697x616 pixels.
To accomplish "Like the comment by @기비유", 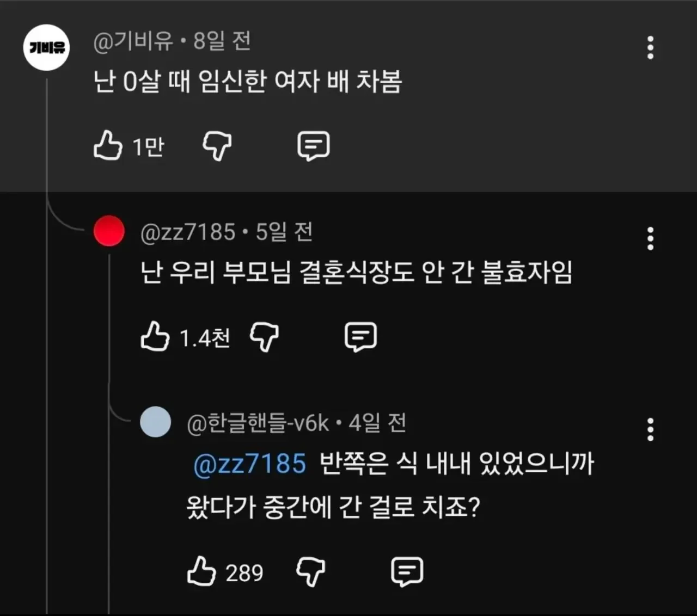I will point(108,146).
